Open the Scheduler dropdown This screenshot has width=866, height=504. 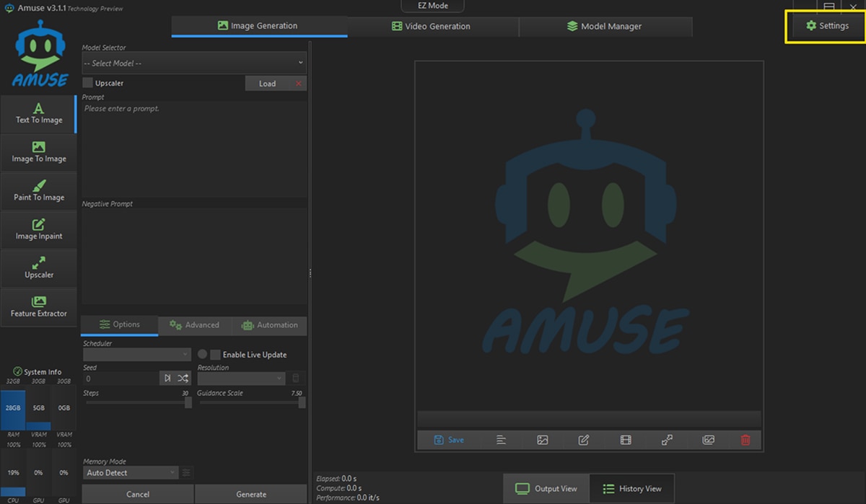[x=136, y=355]
